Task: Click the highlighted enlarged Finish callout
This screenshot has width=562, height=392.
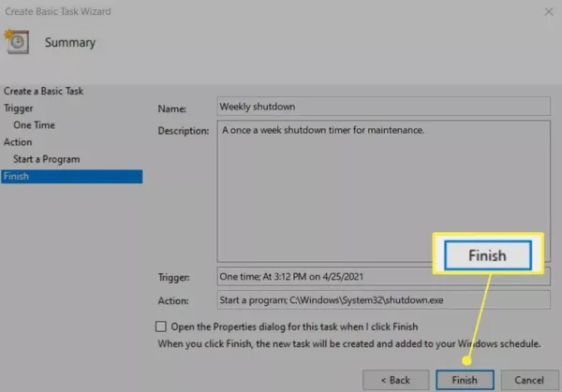Action: 488,255
